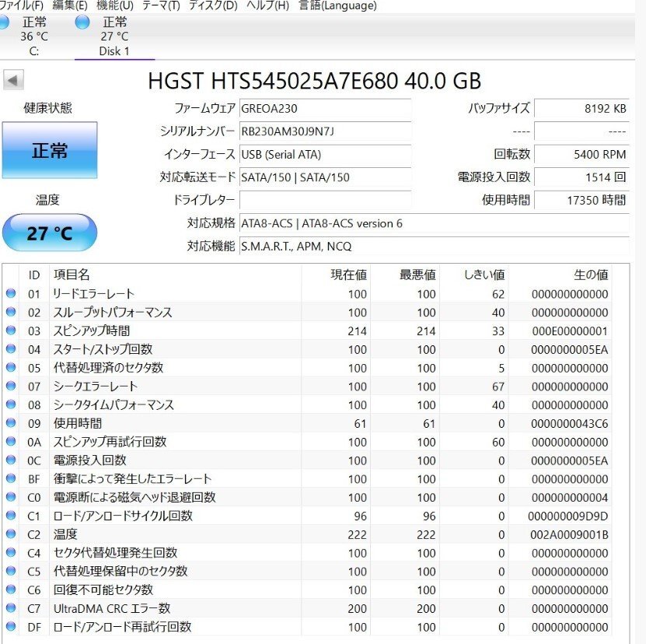646x644 pixels.
Task: Select raw value 000000009D9D
Action: coord(568,516)
